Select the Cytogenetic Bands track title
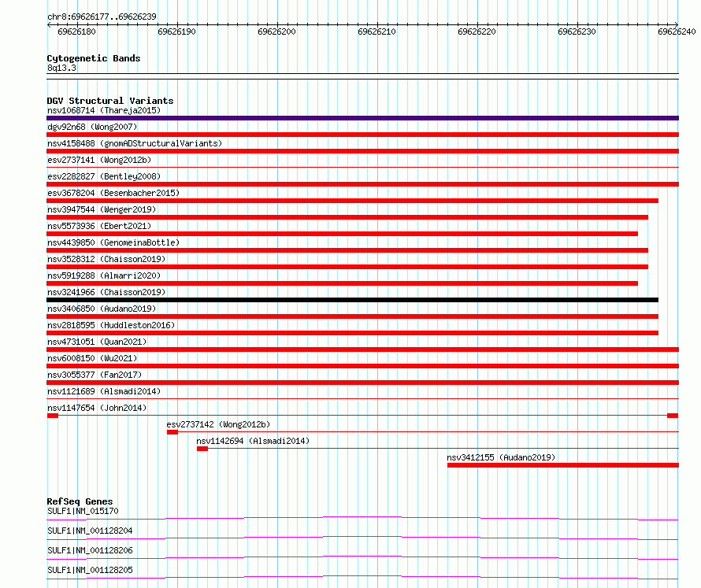This screenshot has width=701, height=588. coord(94,58)
